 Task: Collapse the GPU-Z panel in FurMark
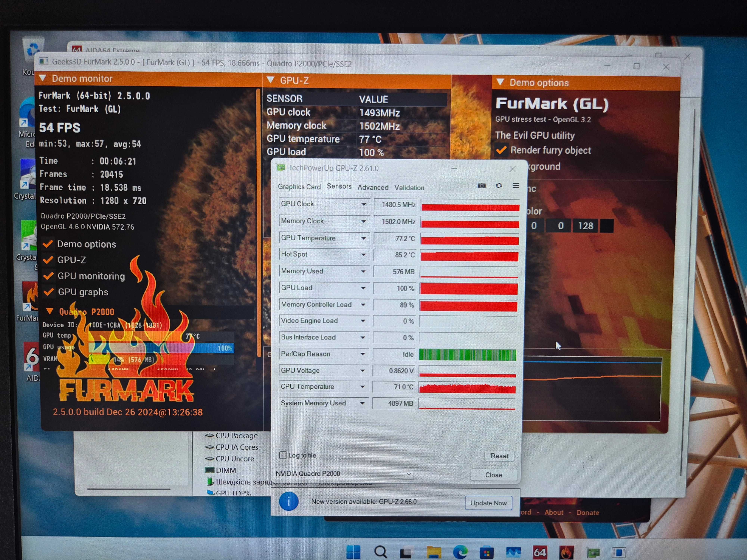271,80
